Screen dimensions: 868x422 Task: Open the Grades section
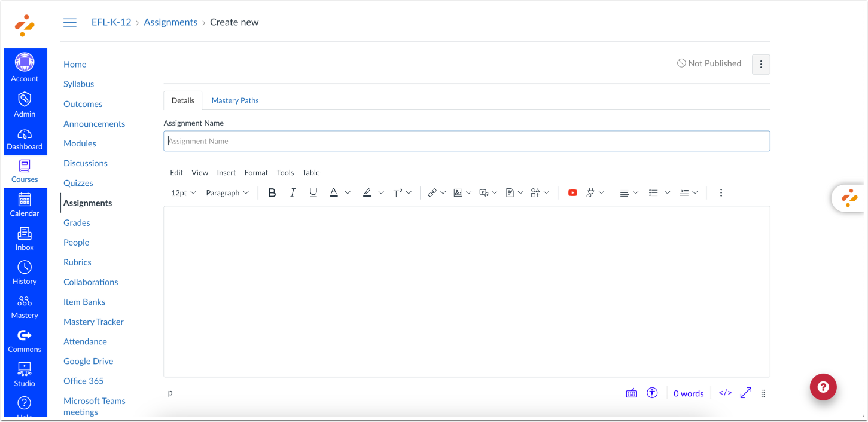(x=77, y=222)
